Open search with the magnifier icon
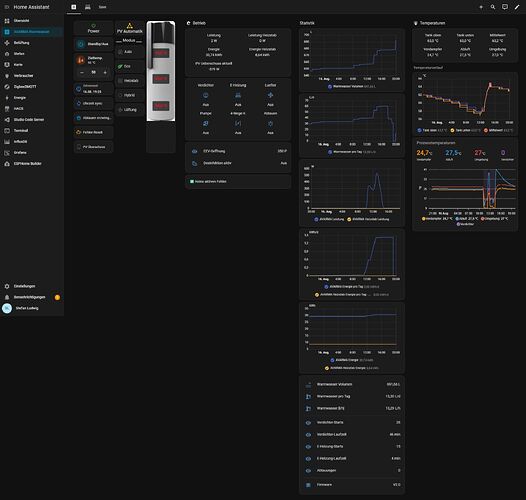 coord(493,7)
